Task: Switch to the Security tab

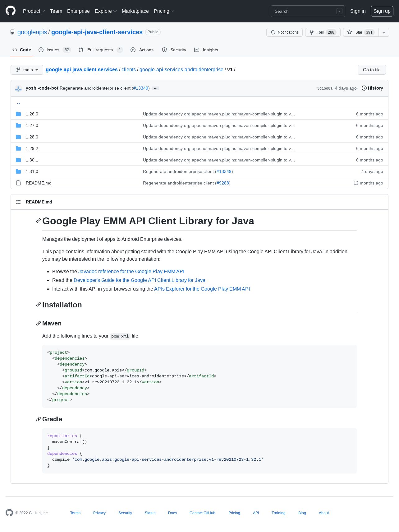Action: pyautogui.click(x=174, y=50)
